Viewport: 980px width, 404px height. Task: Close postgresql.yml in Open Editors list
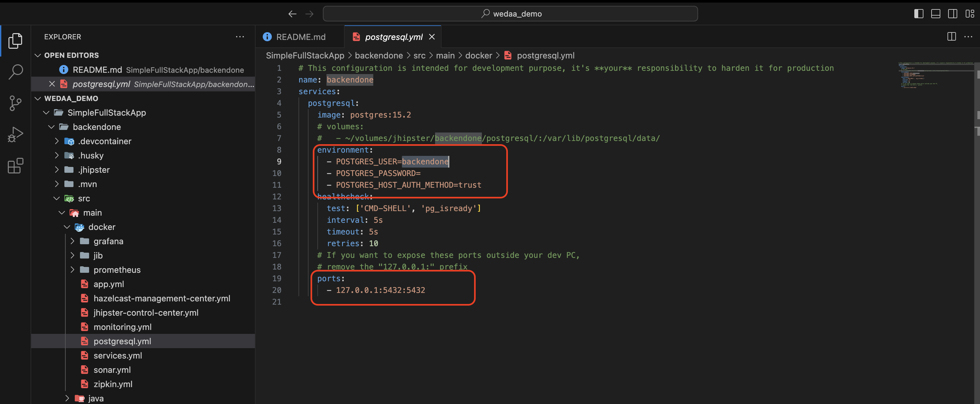[x=52, y=83]
